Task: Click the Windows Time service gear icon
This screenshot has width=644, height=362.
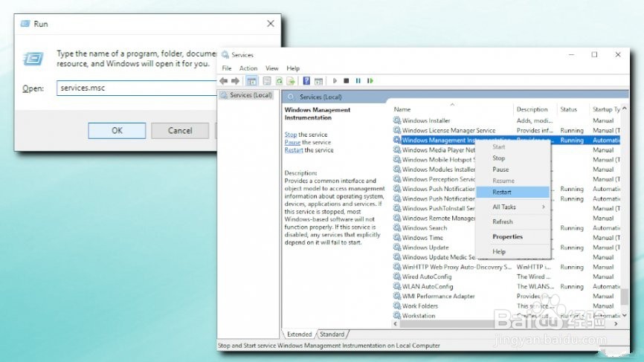Action: [397, 238]
